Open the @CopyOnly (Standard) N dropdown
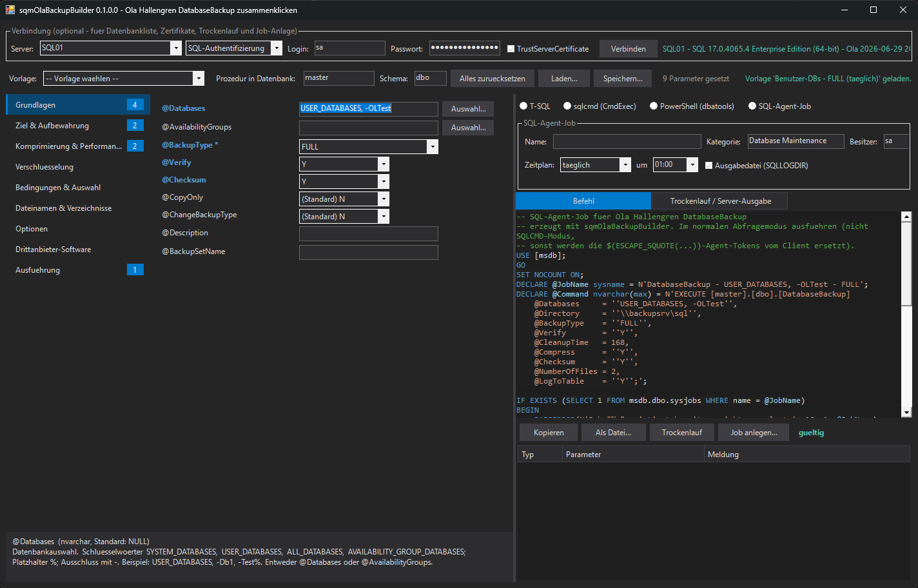Viewport: 918px width, 588px height. tap(384, 199)
